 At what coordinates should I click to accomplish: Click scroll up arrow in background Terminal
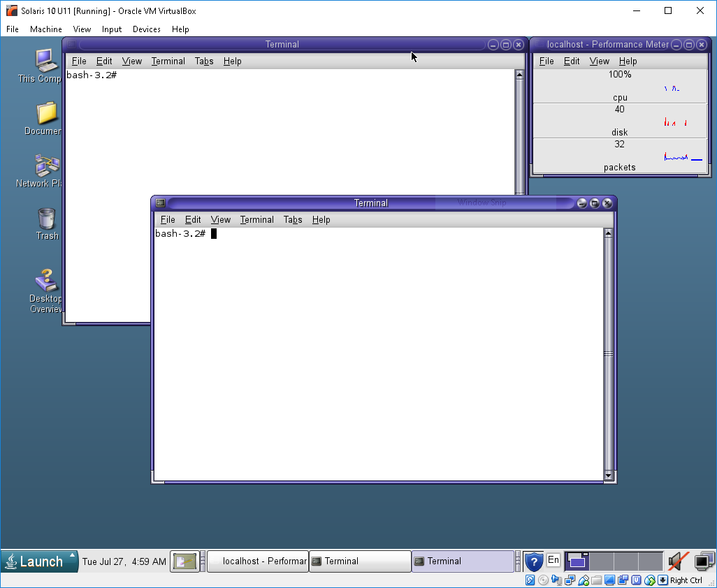[x=519, y=75]
